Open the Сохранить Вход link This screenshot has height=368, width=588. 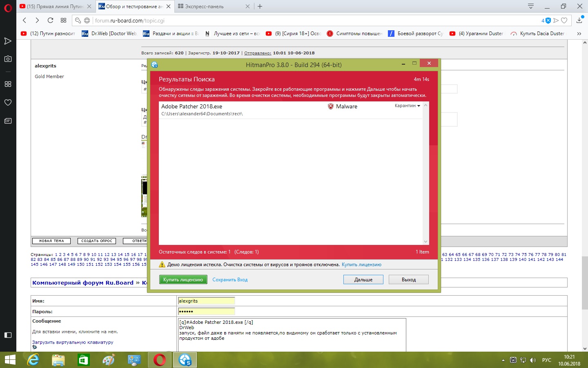click(230, 280)
